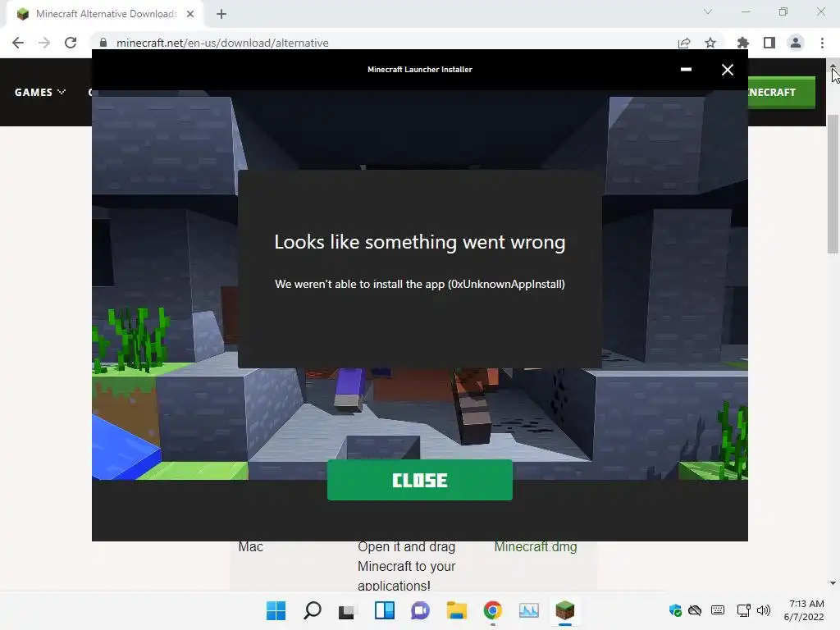Image resolution: width=840 pixels, height=630 pixels.
Task: Expand the GAMES menu on the website
Action: click(x=40, y=92)
